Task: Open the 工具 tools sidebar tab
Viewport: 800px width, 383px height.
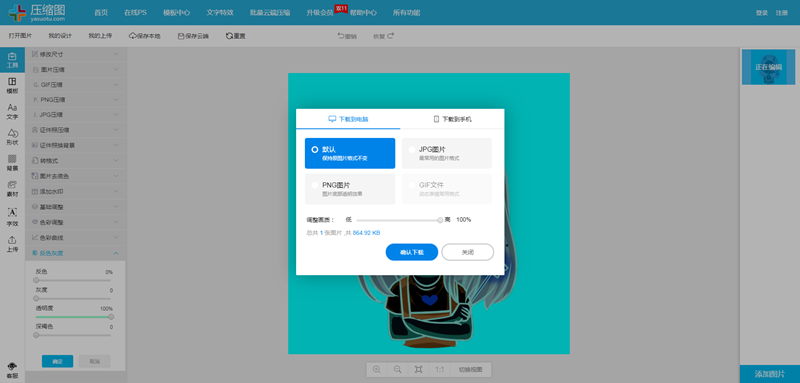Action: pyautogui.click(x=12, y=60)
